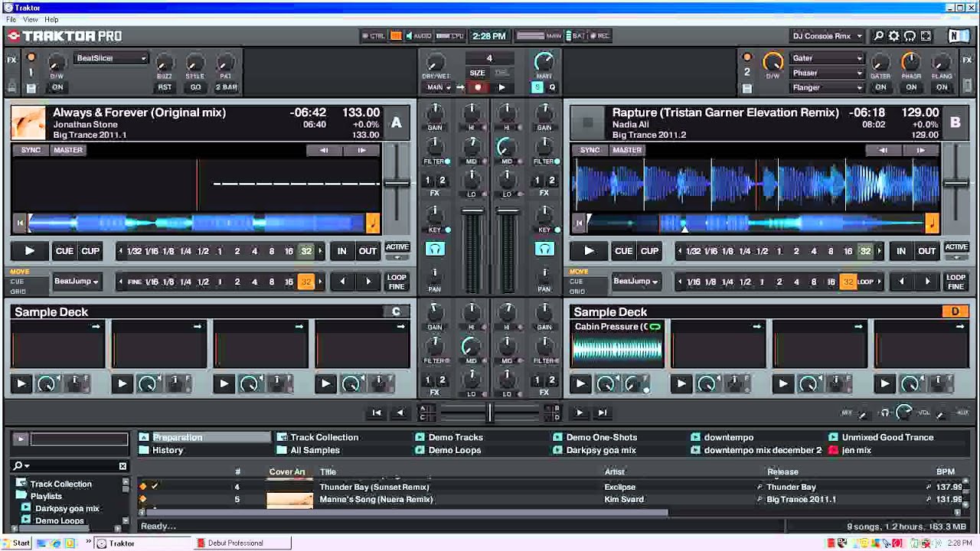Play Deck A track
Screen dimensions: 980x551
(29, 251)
